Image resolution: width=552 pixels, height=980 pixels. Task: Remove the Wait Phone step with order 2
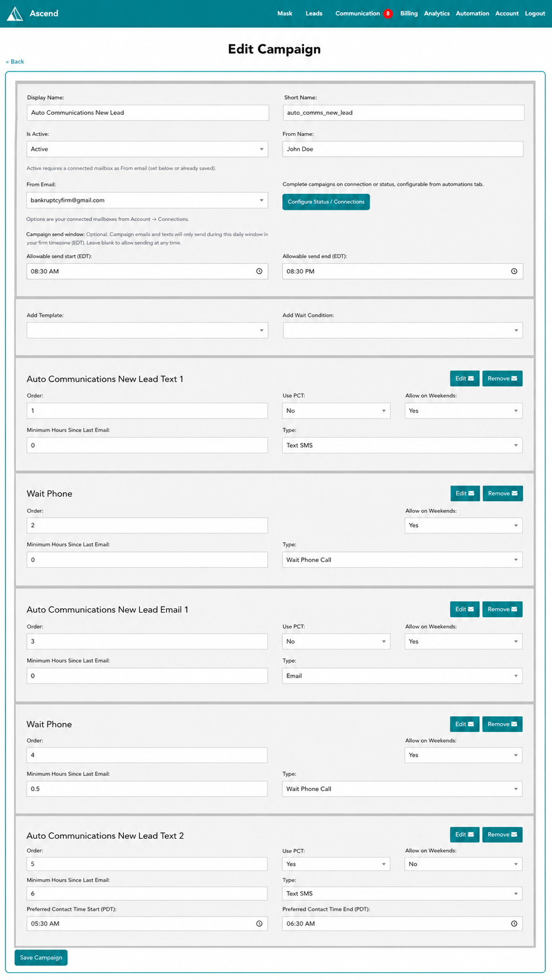click(x=502, y=494)
